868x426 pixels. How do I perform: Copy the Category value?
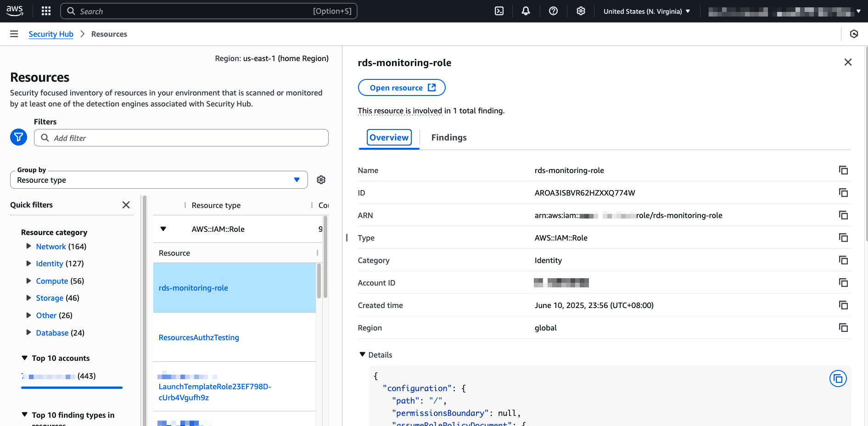pyautogui.click(x=843, y=260)
